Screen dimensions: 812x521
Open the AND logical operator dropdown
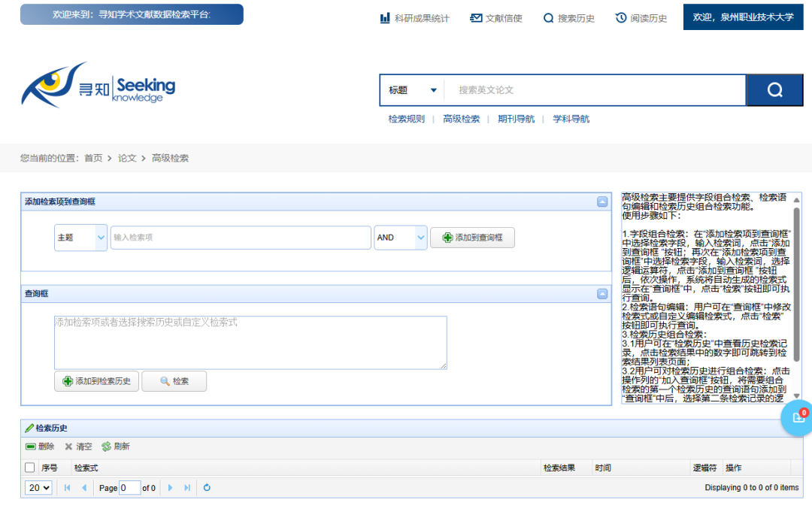(x=401, y=238)
